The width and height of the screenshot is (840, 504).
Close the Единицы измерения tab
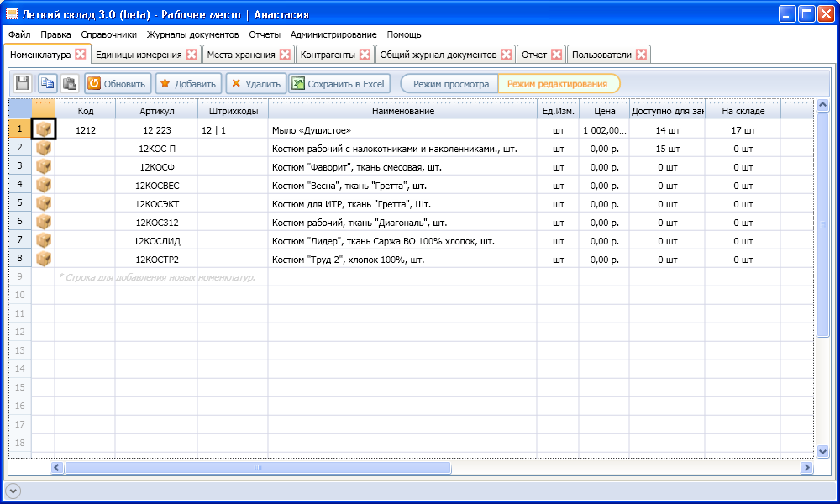(x=192, y=55)
